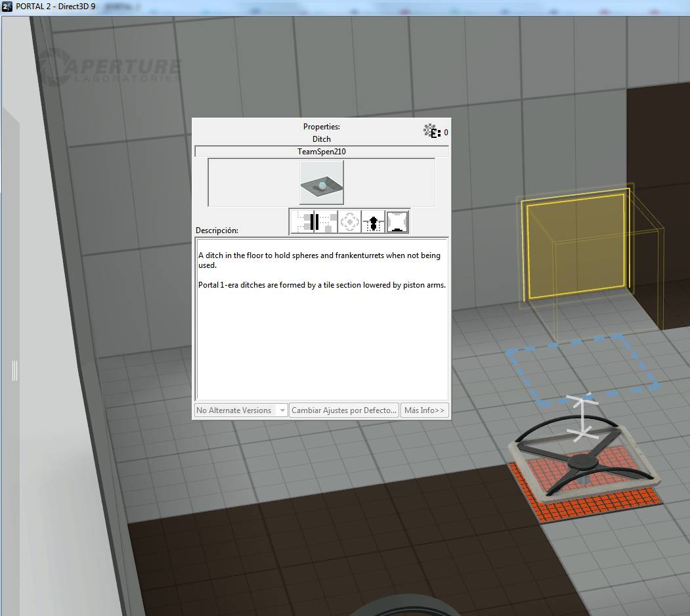This screenshot has height=616, width=690.
Task: Open the "No Alternate Versions" dropdown
Action: pyautogui.click(x=240, y=410)
